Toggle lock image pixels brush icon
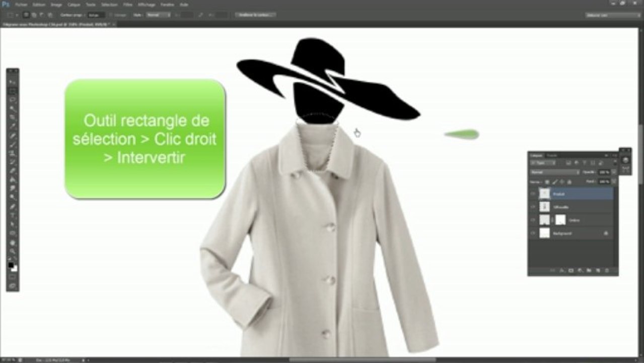Viewport: 644px width, 363px height. pos(554,181)
